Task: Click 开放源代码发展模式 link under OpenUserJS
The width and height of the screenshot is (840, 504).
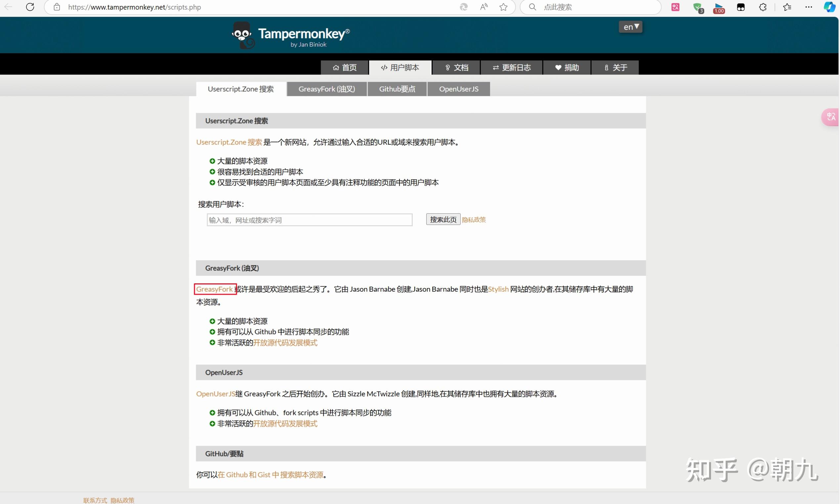Action: click(x=285, y=424)
